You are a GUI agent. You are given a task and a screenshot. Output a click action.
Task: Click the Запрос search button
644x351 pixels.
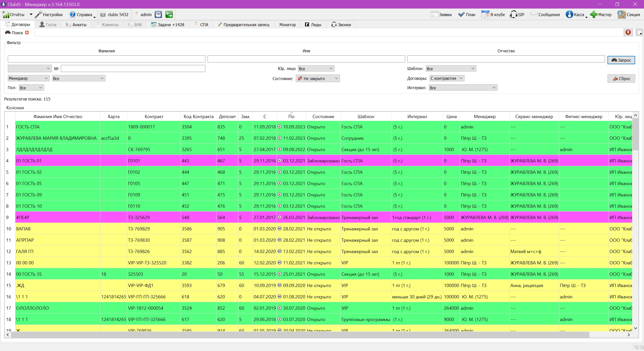(621, 60)
